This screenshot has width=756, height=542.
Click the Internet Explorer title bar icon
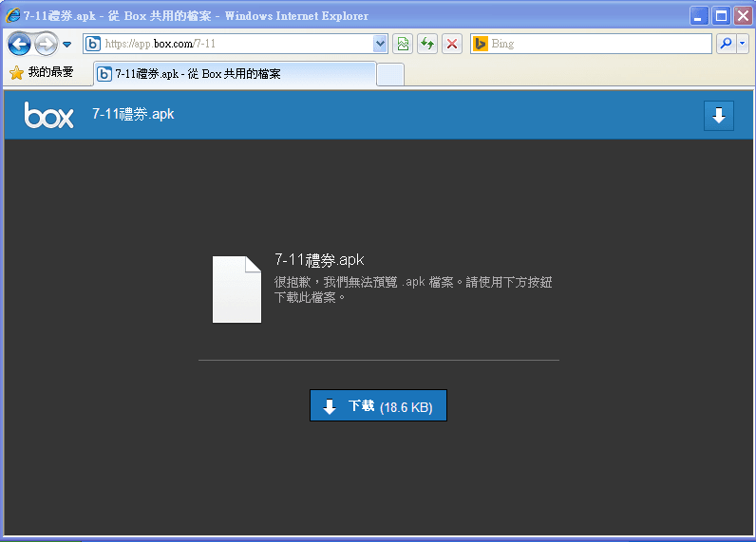pyautogui.click(x=12, y=15)
